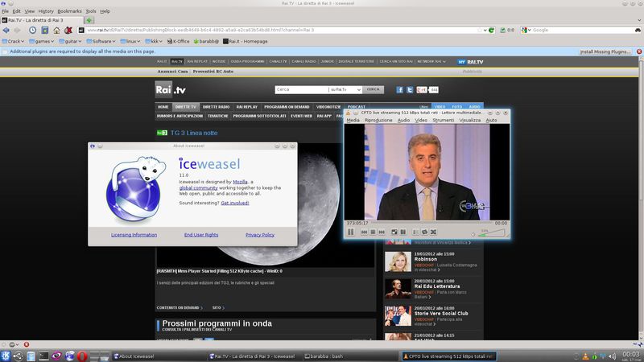The image size is (644, 362).
Task: Click the Rai.tv Facebook icon
Action: click(x=400, y=89)
